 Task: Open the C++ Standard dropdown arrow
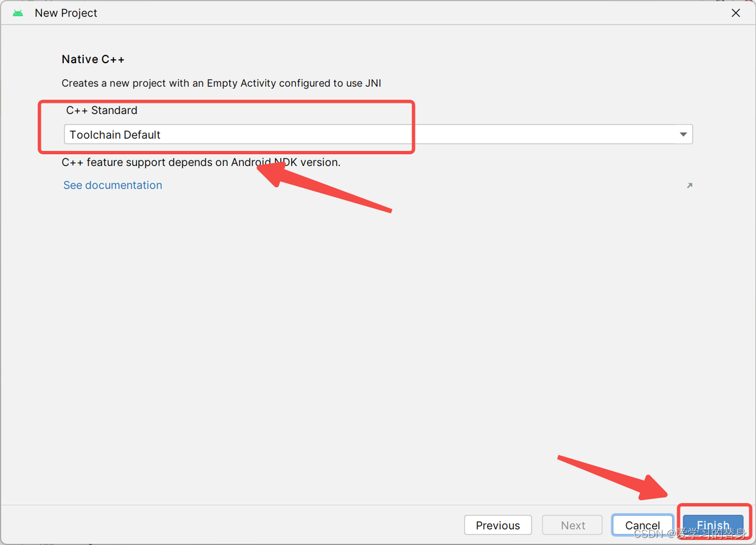pos(683,135)
